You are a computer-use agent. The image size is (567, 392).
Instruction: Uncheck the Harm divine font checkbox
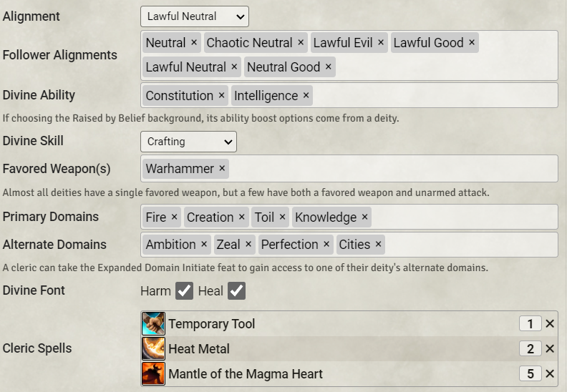pos(185,291)
